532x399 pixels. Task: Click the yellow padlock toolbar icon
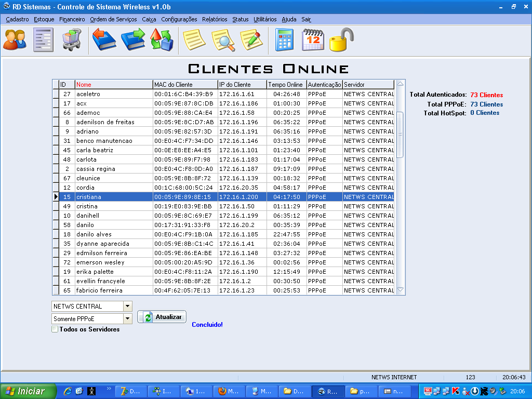pyautogui.click(x=341, y=40)
